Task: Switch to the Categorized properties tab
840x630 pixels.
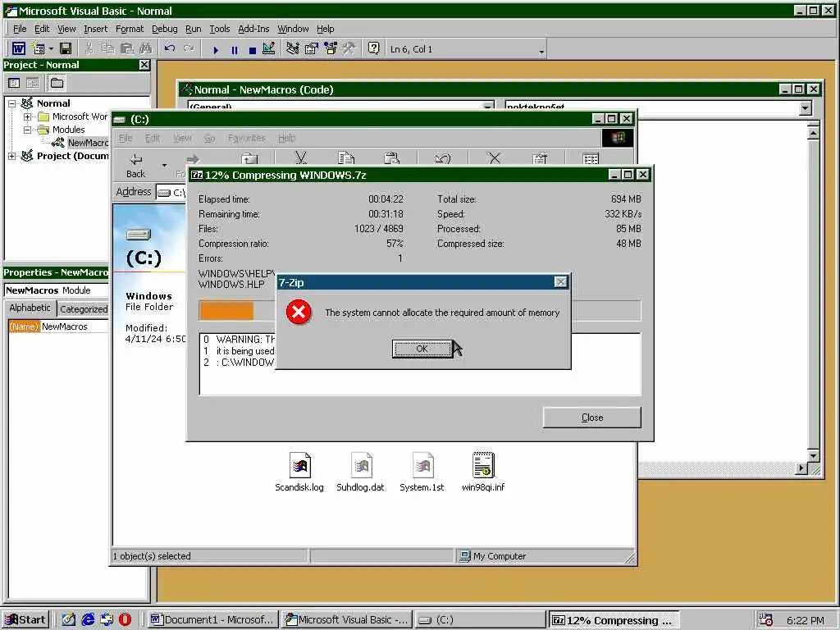Action: tap(83, 309)
